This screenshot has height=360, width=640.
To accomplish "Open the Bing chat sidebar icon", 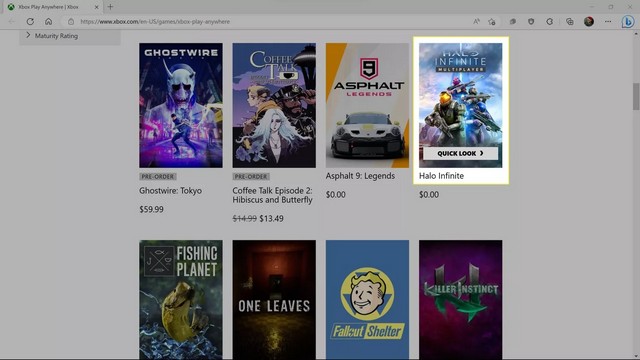I will [628, 22].
